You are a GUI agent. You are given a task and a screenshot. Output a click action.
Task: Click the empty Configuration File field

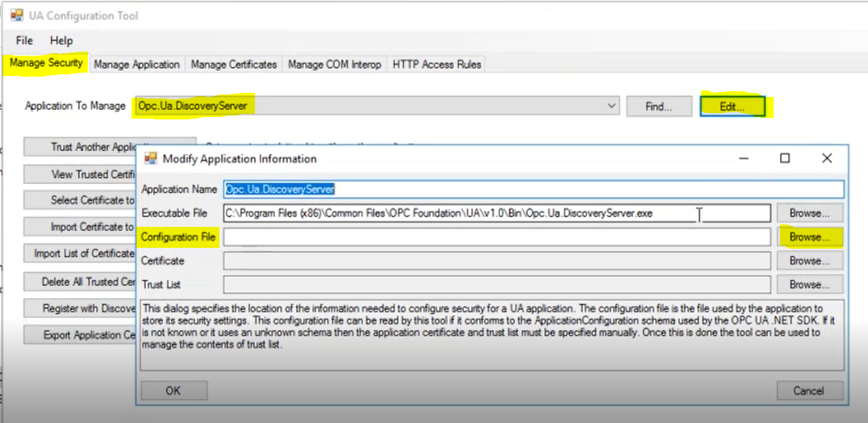pos(497,237)
